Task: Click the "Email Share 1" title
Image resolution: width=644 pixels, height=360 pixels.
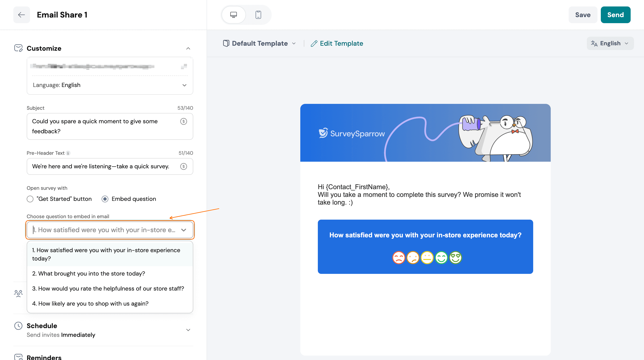Action: pyautogui.click(x=62, y=15)
